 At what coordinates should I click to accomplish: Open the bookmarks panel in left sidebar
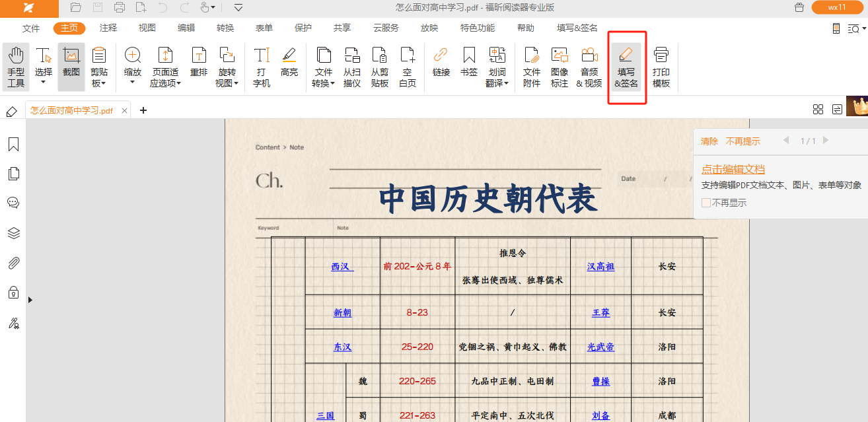13,145
